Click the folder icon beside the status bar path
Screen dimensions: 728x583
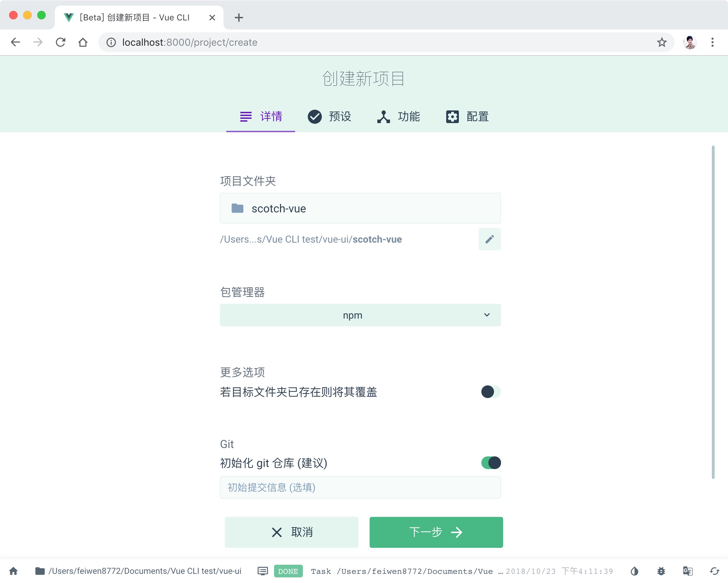point(40,571)
